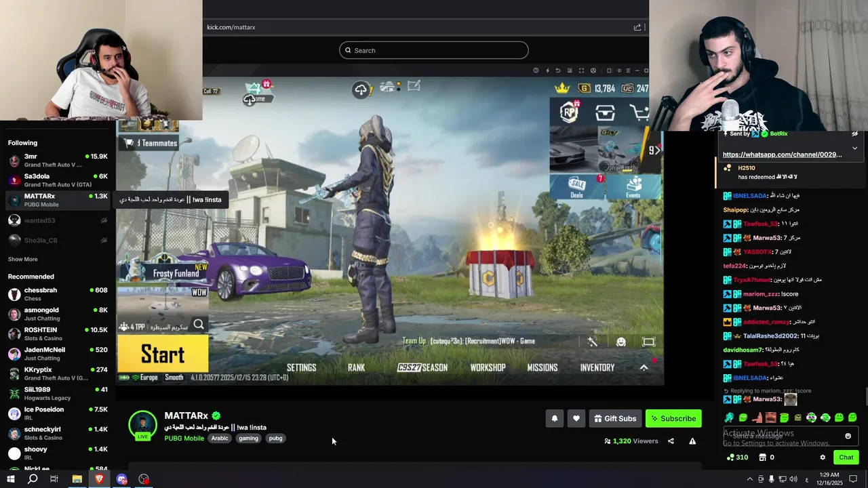Open the chat shop icon showing 0
868x488 pixels.
pyautogui.click(x=767, y=457)
